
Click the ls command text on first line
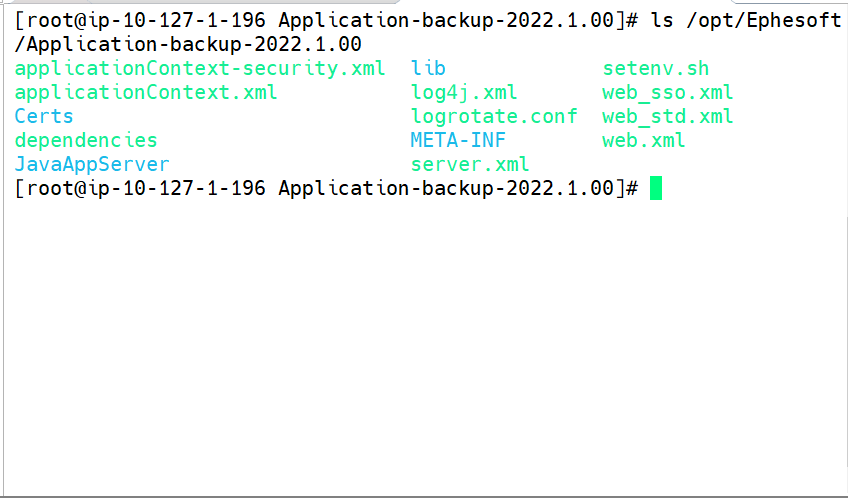click(x=661, y=21)
